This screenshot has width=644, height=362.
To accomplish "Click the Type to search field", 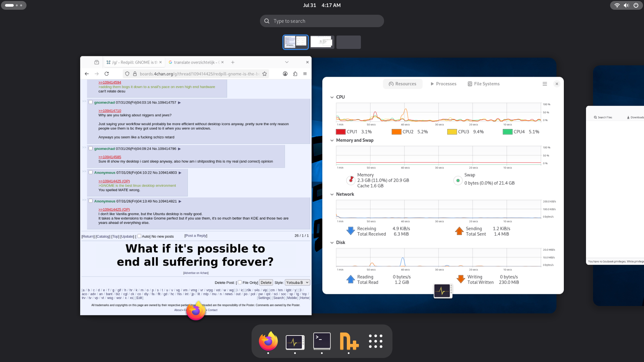I will (322, 21).
